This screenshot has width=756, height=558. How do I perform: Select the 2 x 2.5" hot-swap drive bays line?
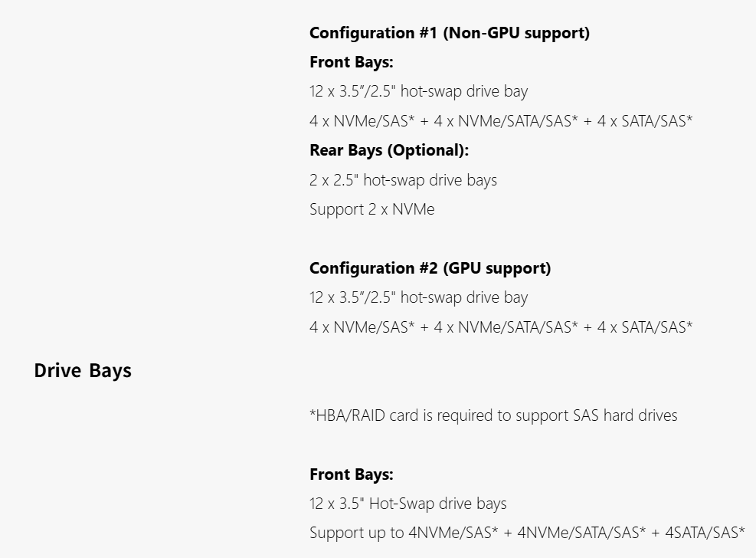click(x=403, y=180)
